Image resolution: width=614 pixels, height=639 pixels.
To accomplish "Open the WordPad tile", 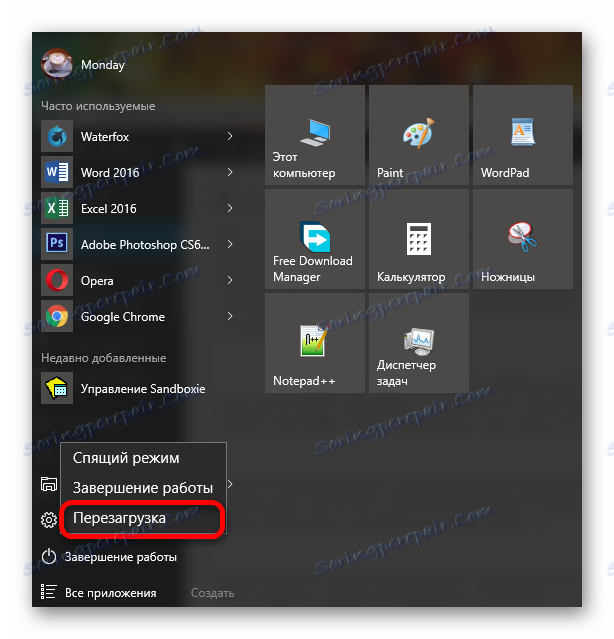I will pyautogui.click(x=523, y=135).
